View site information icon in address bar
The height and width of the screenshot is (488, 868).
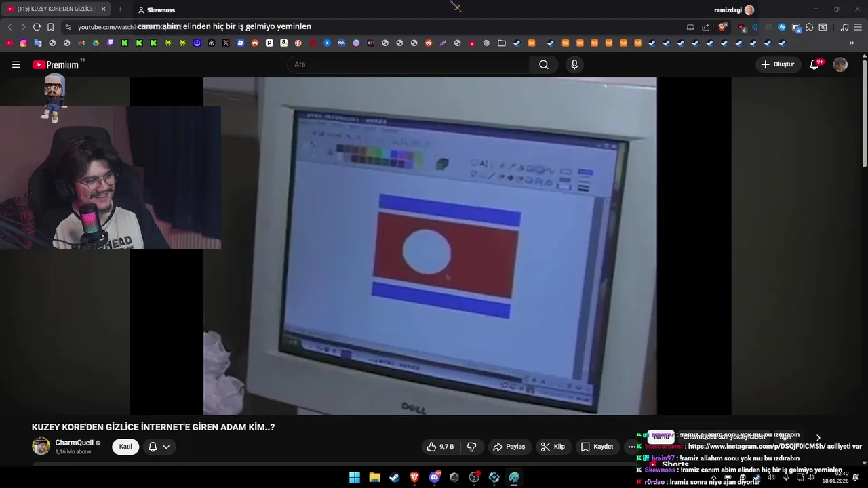click(x=68, y=27)
